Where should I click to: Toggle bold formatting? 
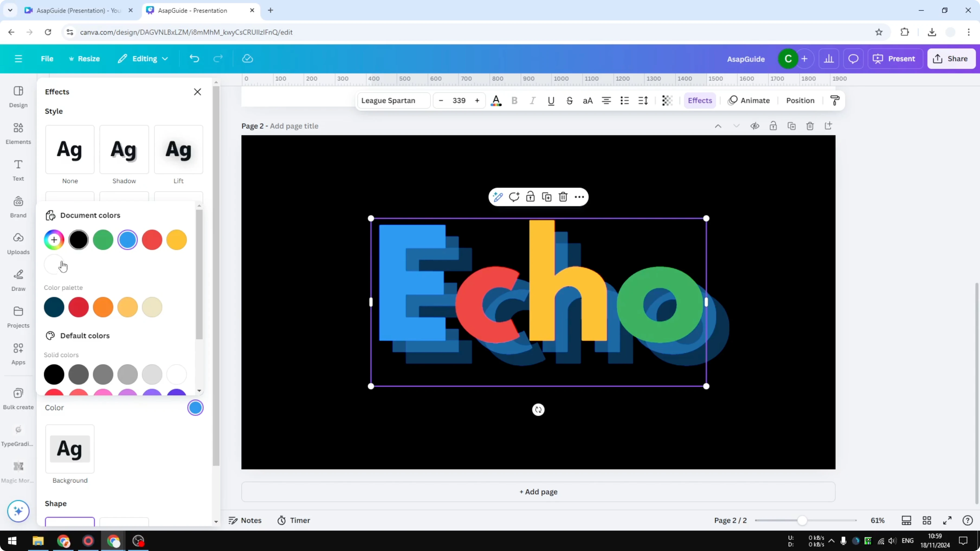point(514,101)
